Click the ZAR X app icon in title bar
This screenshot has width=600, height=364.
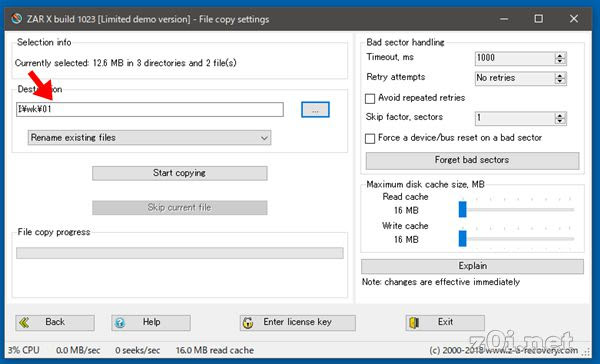point(16,19)
